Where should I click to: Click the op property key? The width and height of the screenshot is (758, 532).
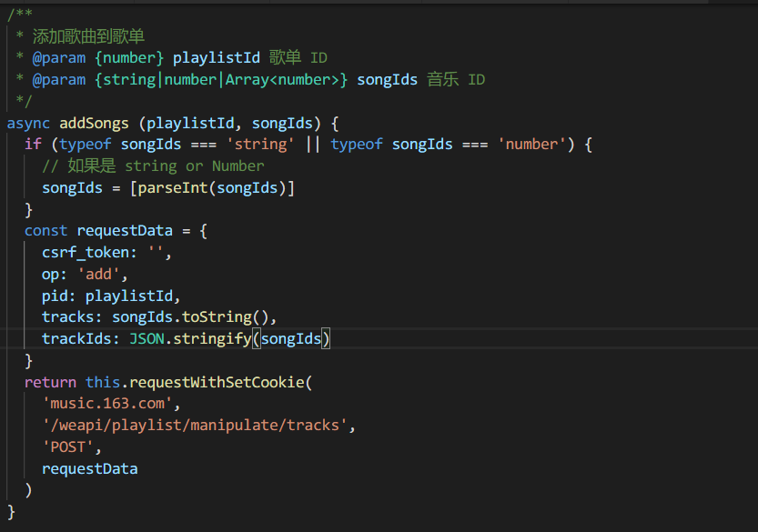[x=50, y=274]
